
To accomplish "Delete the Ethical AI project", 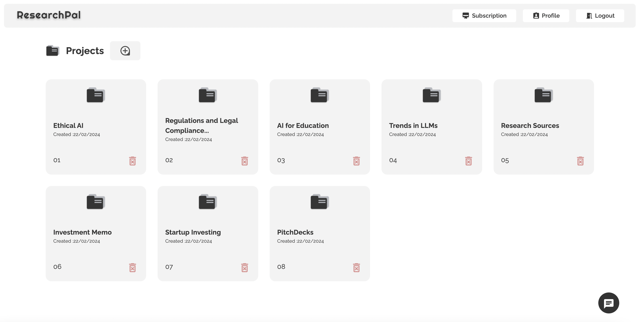I will [x=133, y=161].
